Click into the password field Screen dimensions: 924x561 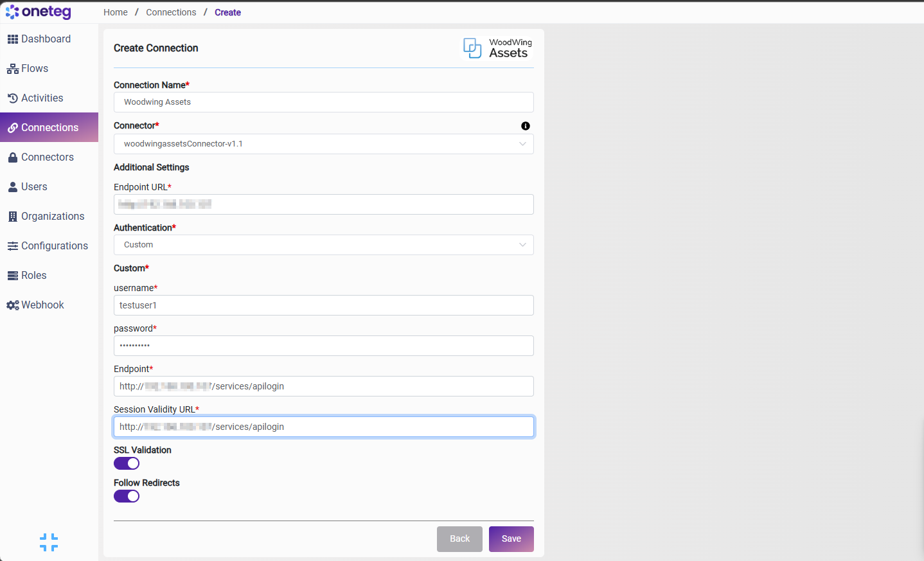point(324,346)
